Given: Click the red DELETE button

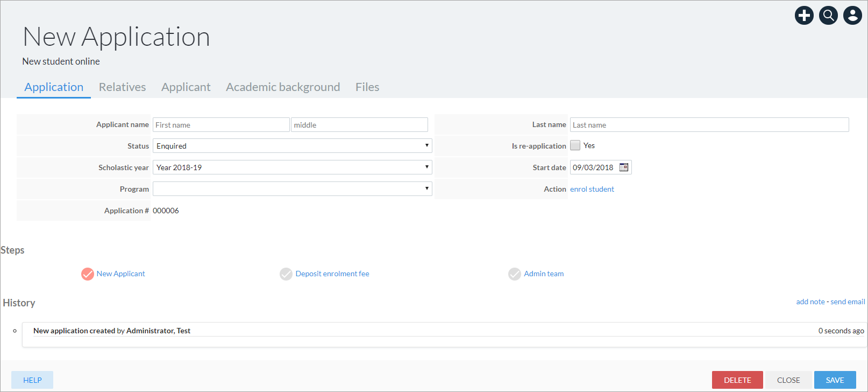Looking at the screenshot, I should click(x=737, y=380).
